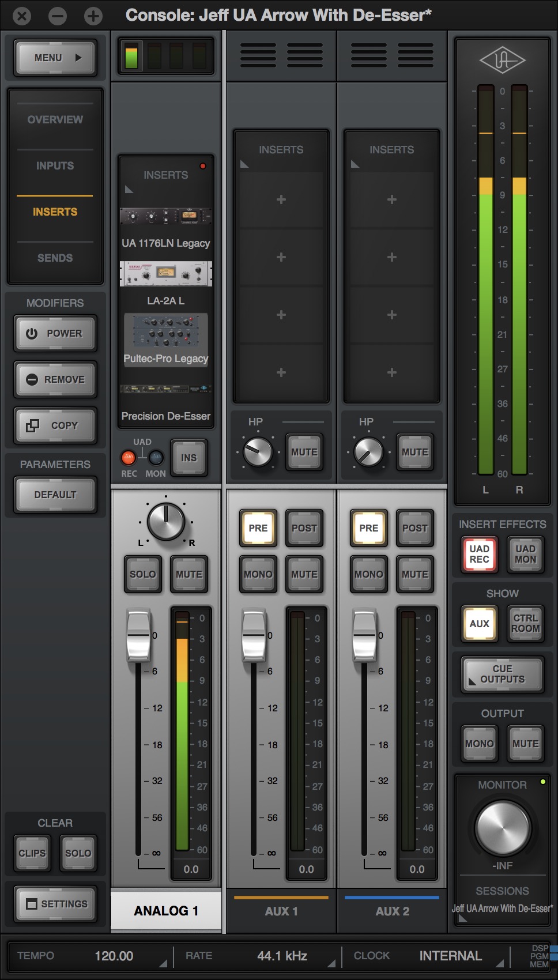Solo the Analog 1 channel
This screenshot has height=980, width=558.
coord(142,574)
